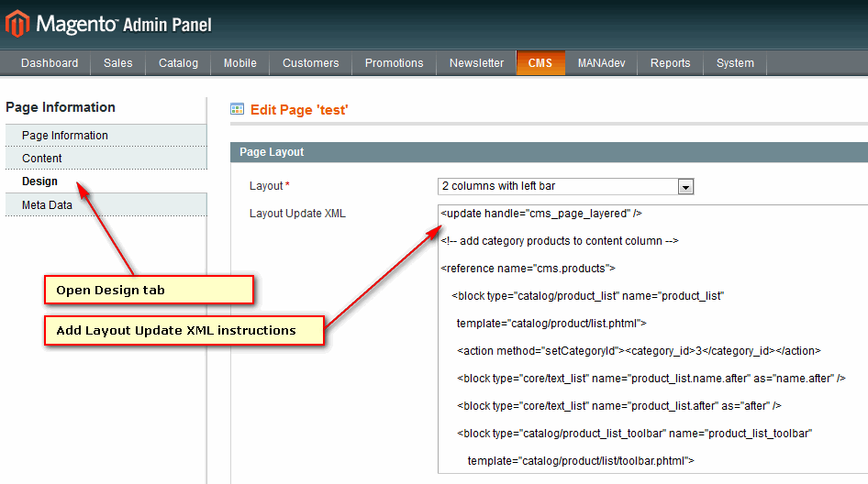Open the System menu
Screen dimensions: 868x484
coord(735,63)
